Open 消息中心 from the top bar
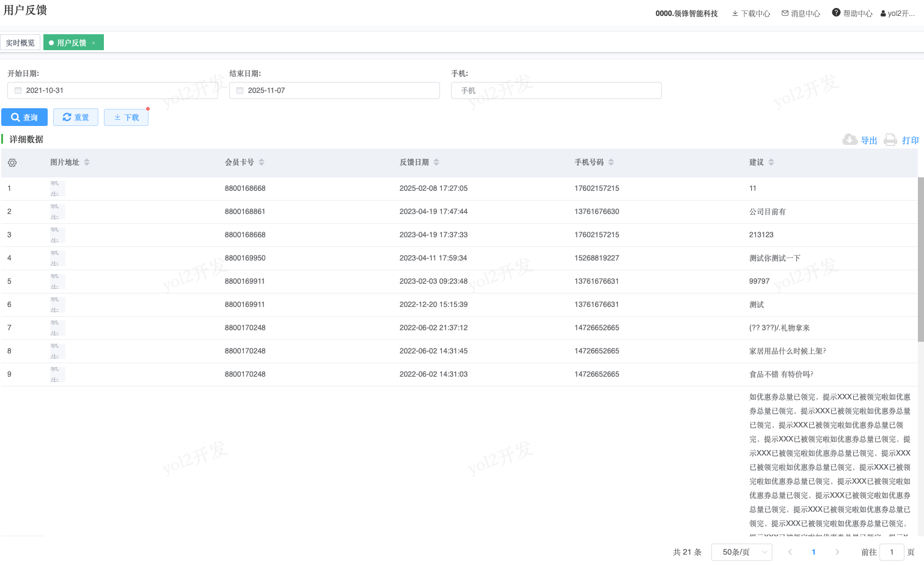The image size is (924, 565). (x=801, y=13)
